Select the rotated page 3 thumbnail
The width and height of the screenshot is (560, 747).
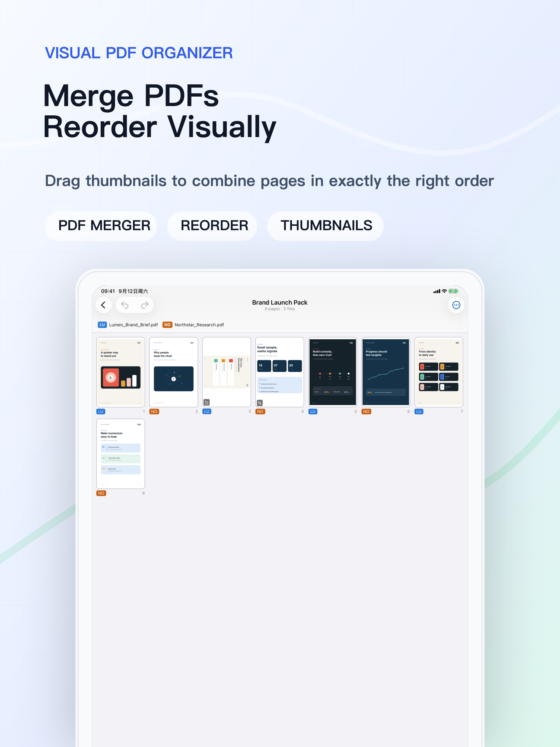pos(227,372)
